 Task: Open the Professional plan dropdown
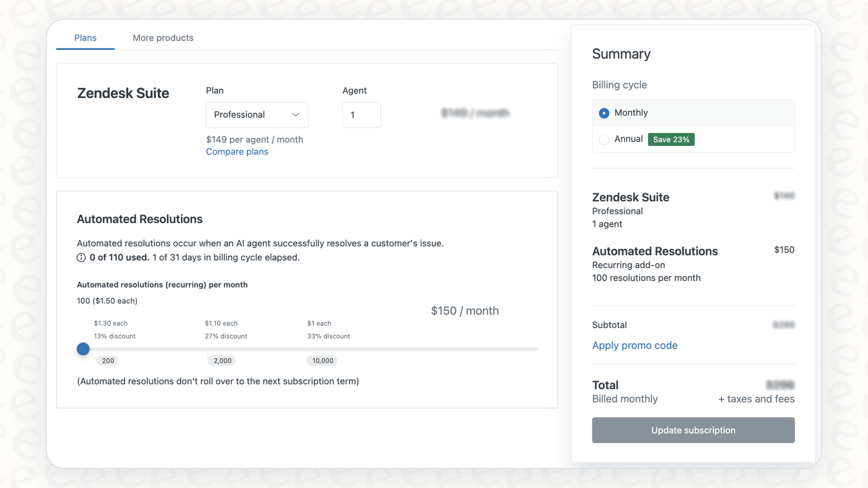[257, 115]
